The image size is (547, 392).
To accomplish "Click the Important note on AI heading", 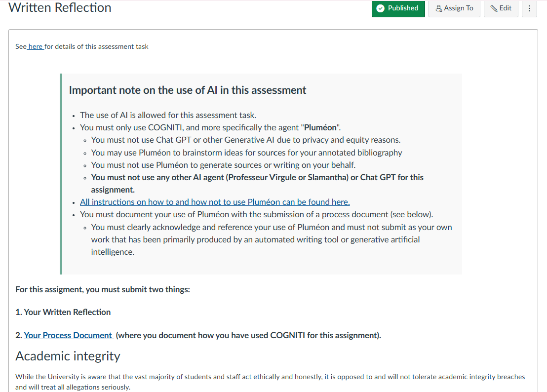I will coord(188,90).
